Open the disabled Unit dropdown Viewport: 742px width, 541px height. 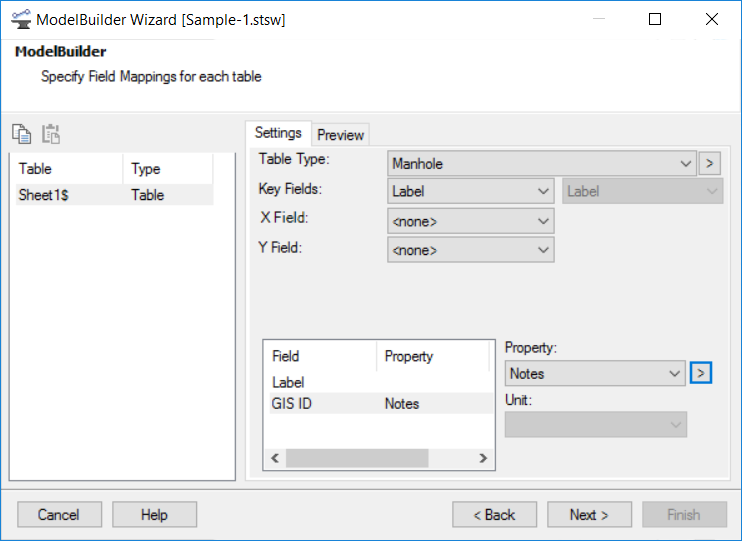[595, 425]
